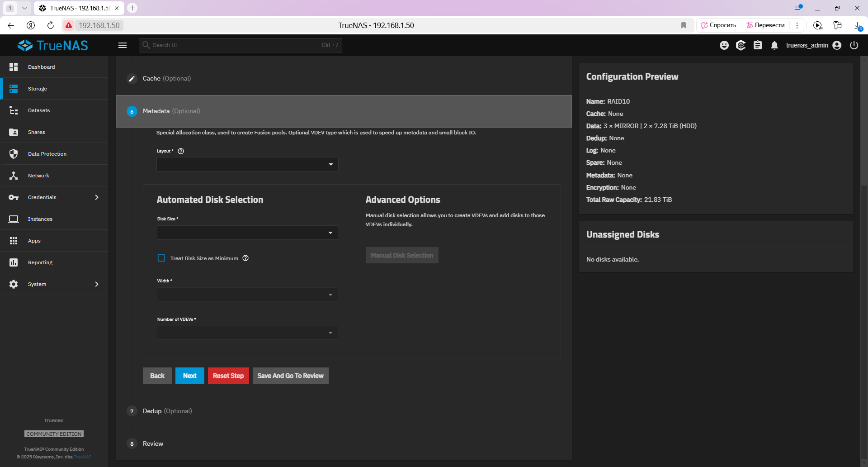Click 'No disks available.' text
The image size is (868, 467).
coord(613,259)
